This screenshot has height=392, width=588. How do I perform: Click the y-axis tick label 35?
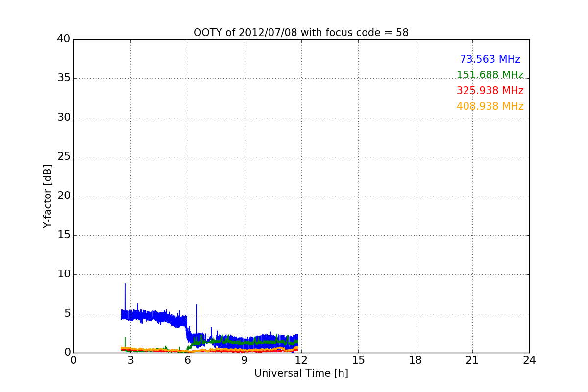(64, 78)
